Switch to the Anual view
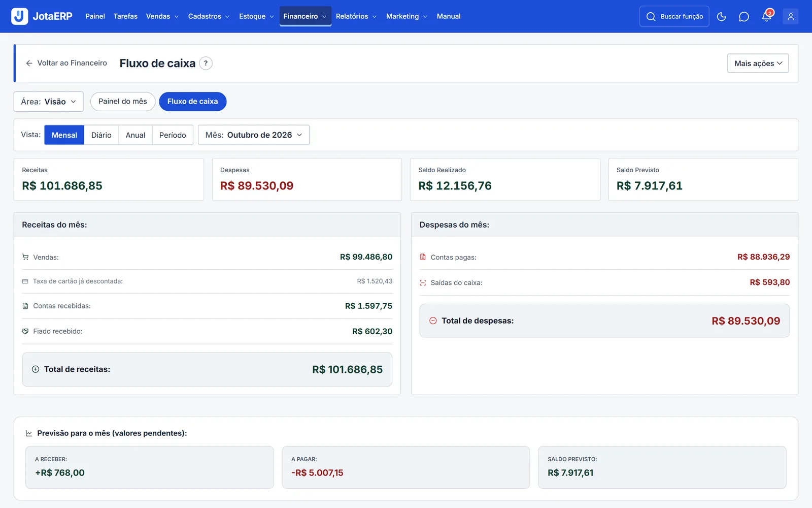812x508 pixels. (x=136, y=135)
